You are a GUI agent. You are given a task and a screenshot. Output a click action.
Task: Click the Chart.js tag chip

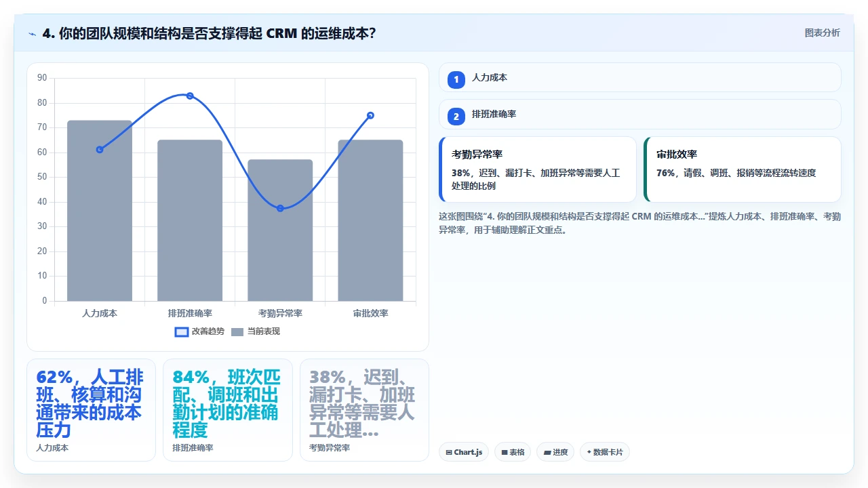[464, 452]
